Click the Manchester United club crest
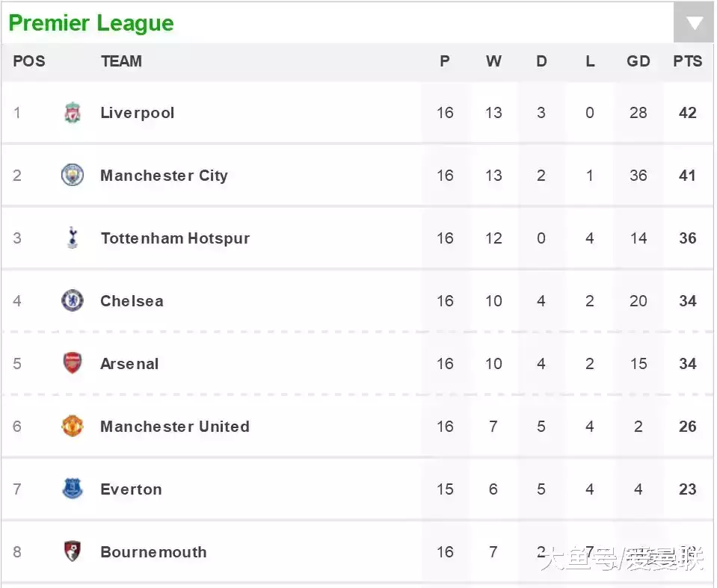717x588 pixels. (x=73, y=426)
